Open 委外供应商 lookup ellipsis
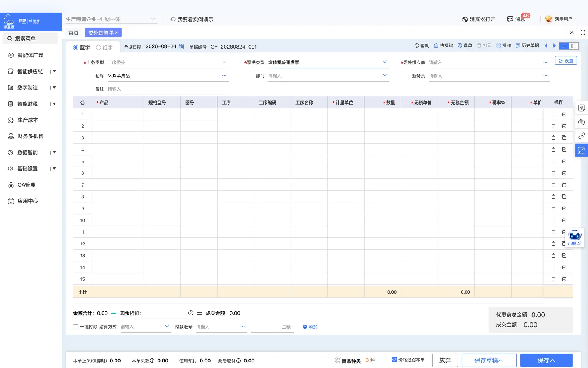 click(545, 62)
